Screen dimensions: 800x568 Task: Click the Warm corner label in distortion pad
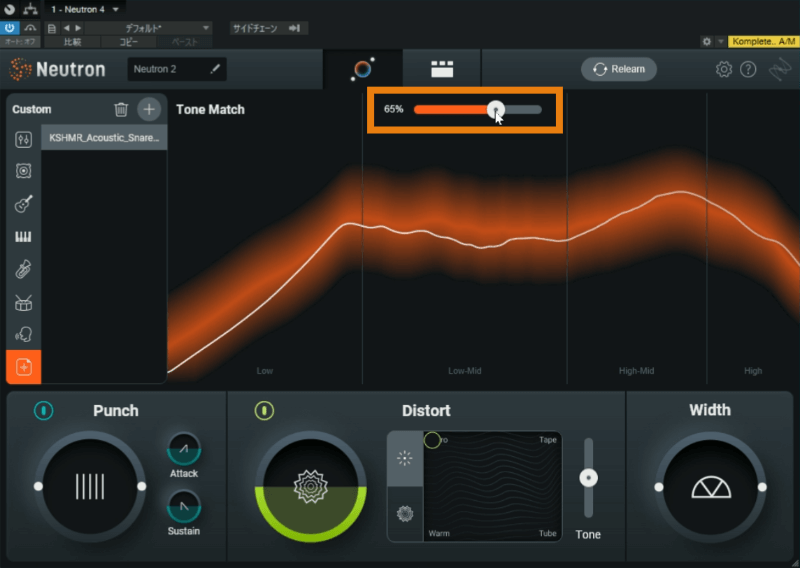tap(439, 533)
